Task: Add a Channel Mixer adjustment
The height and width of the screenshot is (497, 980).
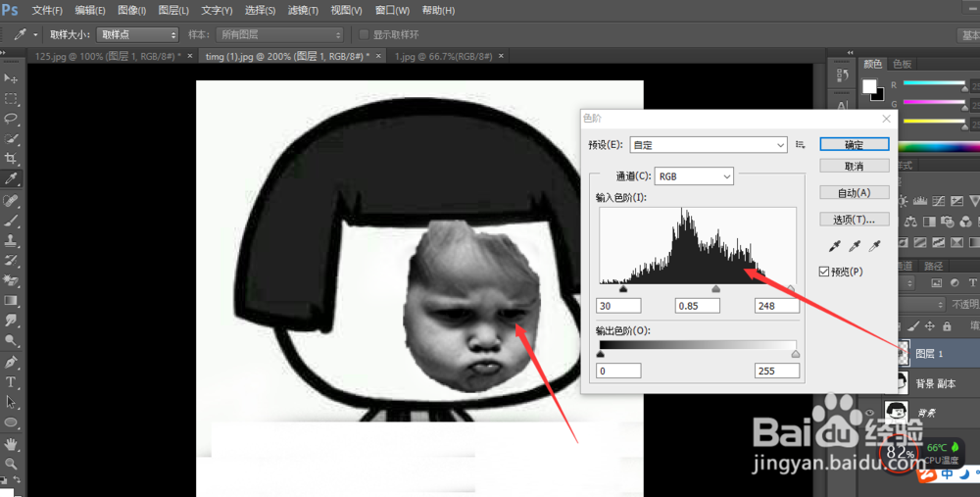Action: click(x=966, y=222)
